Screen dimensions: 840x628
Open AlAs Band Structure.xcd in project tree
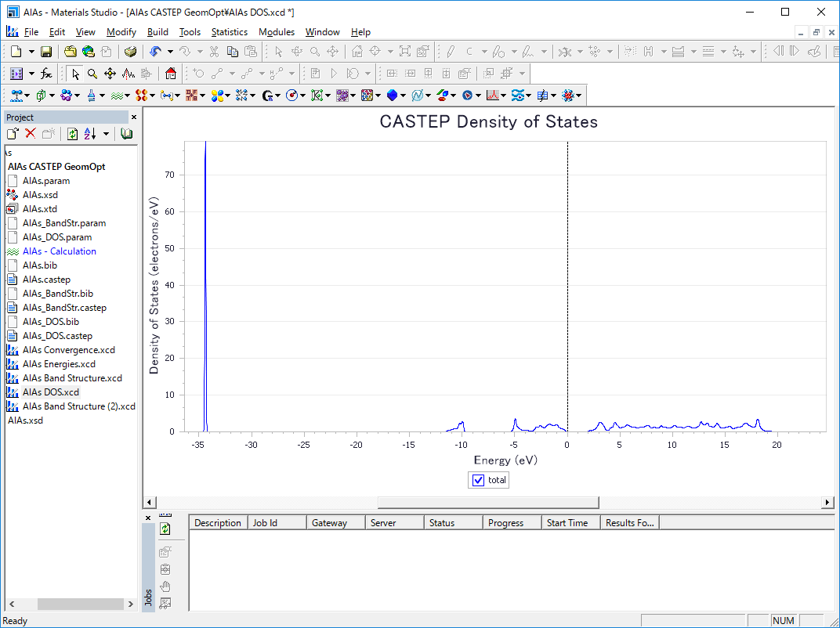coord(72,378)
